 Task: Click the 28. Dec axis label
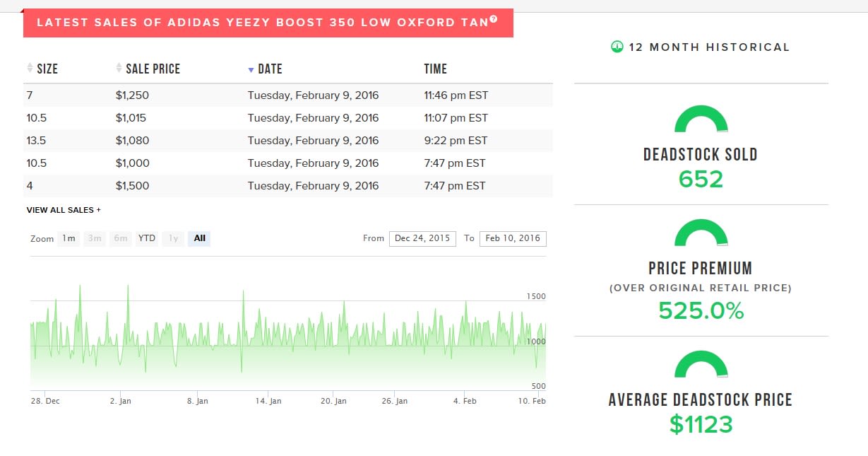pyautogui.click(x=45, y=401)
